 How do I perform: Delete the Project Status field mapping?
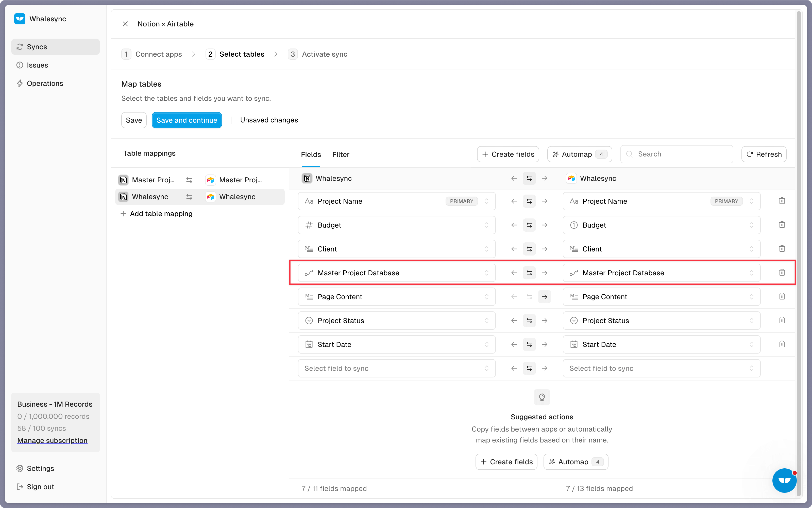point(782,320)
